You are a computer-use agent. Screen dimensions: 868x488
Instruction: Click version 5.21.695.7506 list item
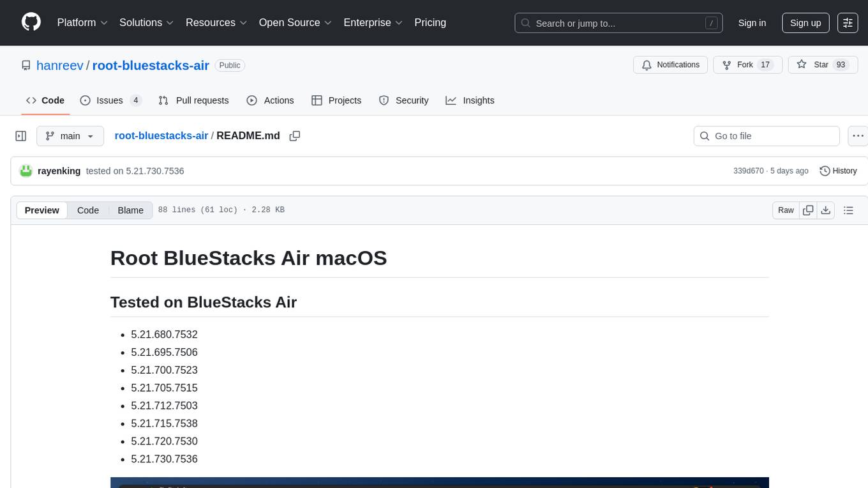[x=164, y=352]
